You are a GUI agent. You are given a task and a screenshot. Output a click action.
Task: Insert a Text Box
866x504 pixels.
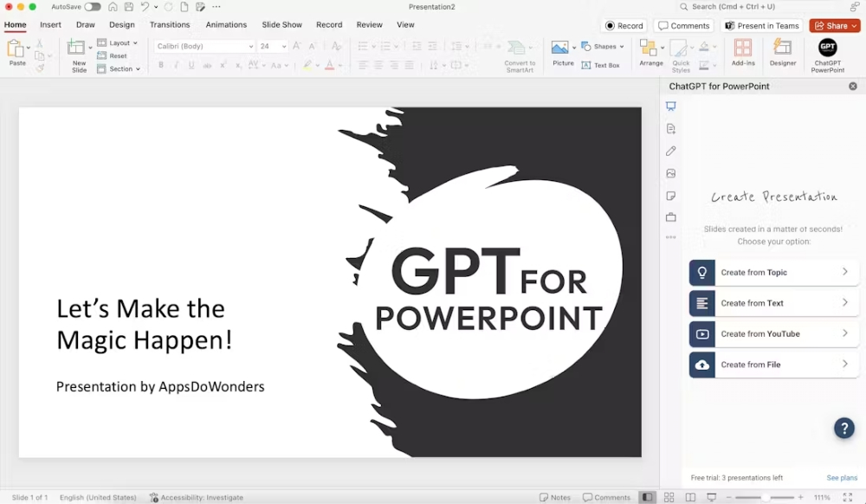pyautogui.click(x=600, y=65)
